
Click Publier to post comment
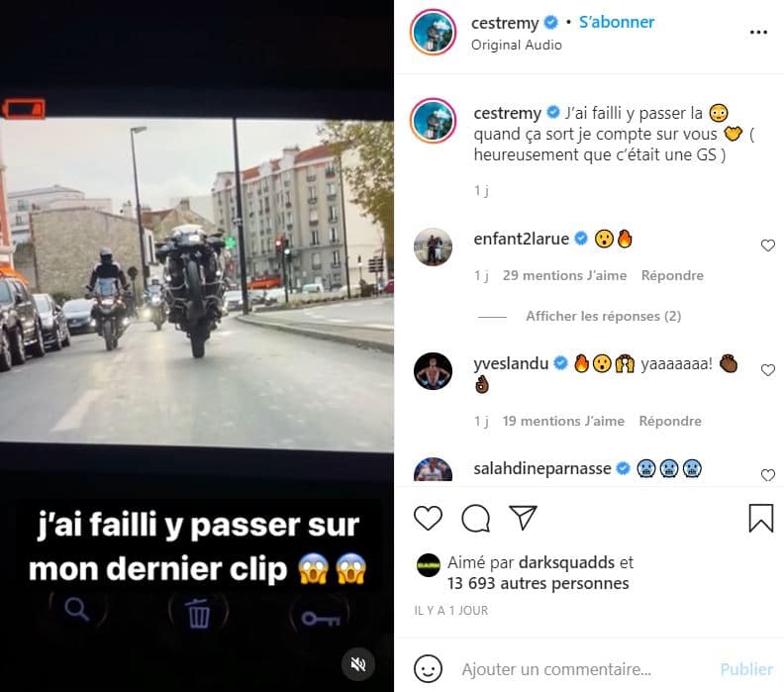(x=746, y=669)
